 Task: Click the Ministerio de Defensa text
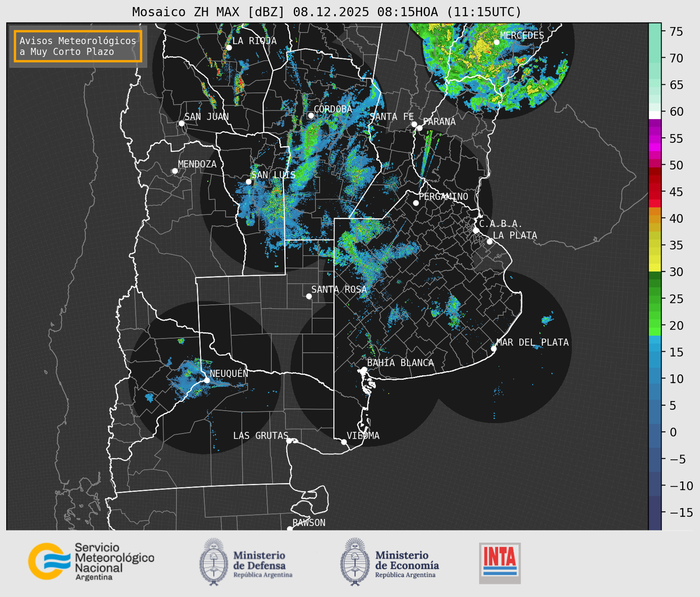click(x=263, y=564)
